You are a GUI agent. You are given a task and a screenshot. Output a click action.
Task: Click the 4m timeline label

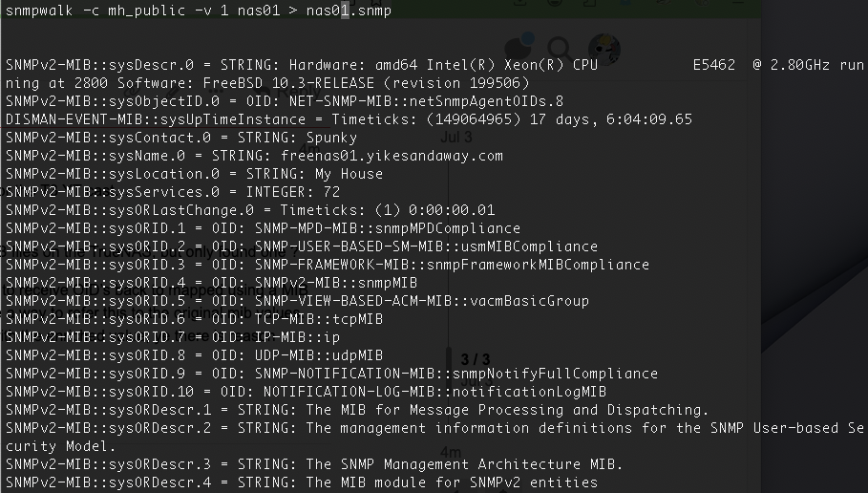[451, 453]
